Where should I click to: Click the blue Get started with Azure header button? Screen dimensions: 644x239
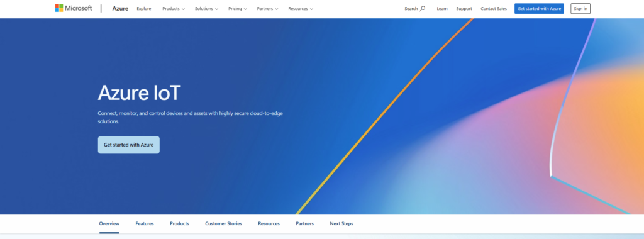click(x=539, y=9)
